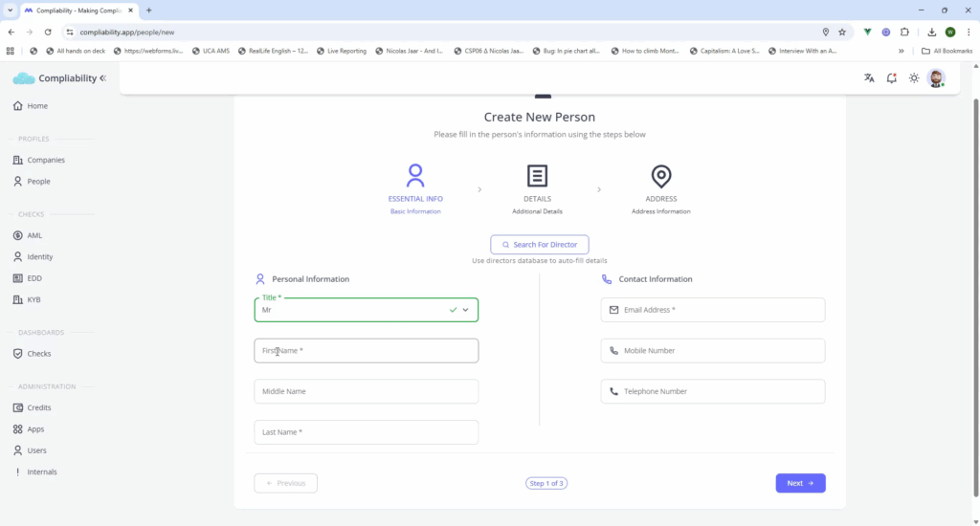
Task: Bookmark this page with star icon
Action: click(x=842, y=32)
